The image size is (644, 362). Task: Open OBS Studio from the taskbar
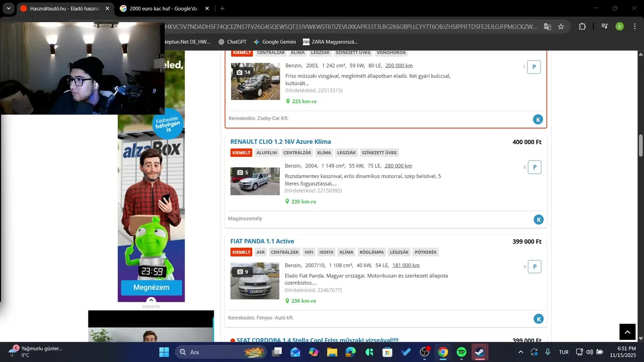pos(425,352)
